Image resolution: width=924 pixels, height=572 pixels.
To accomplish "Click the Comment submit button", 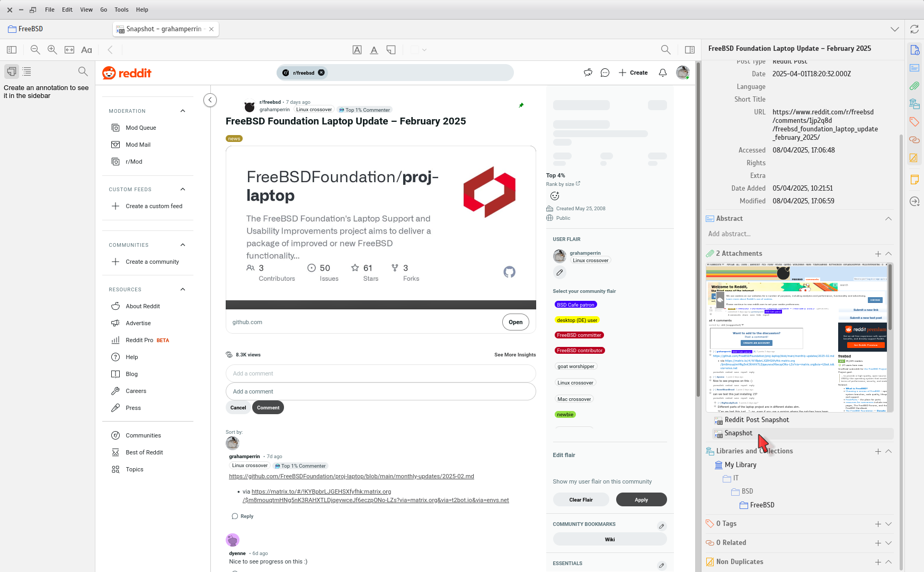I will click(x=268, y=408).
